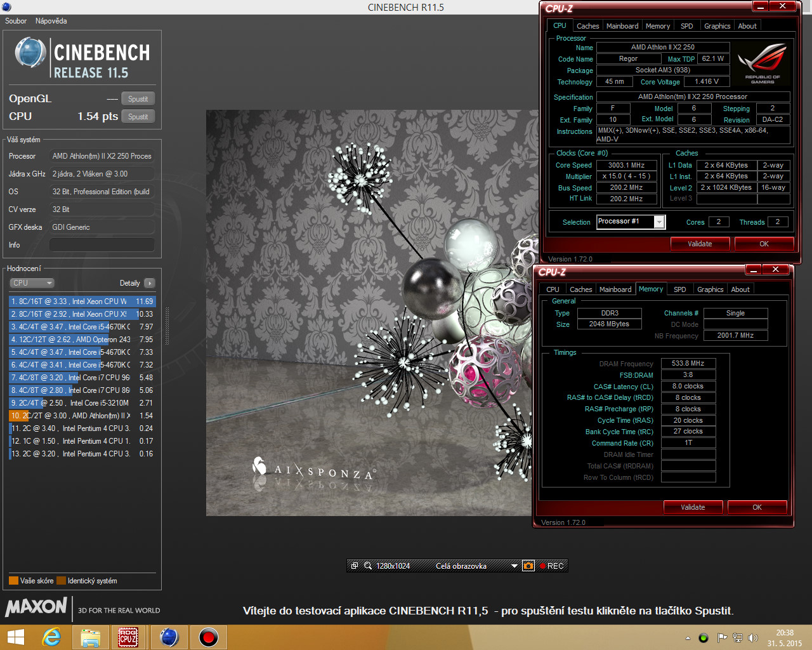
Task: Click the DRAM Frequency value 533.8 MHz
Action: pyautogui.click(x=688, y=364)
